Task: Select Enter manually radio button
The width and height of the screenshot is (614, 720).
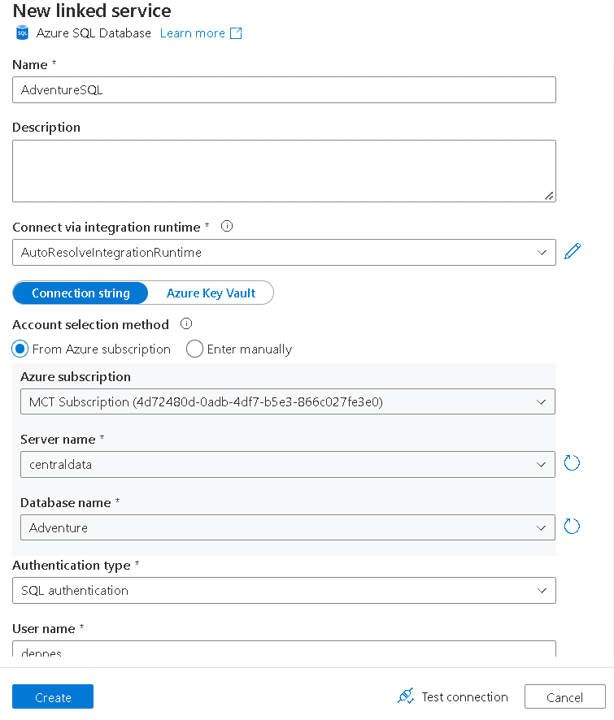Action: 195,349
